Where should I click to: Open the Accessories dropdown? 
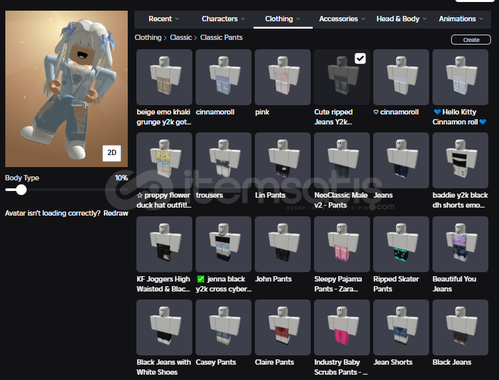(342, 19)
